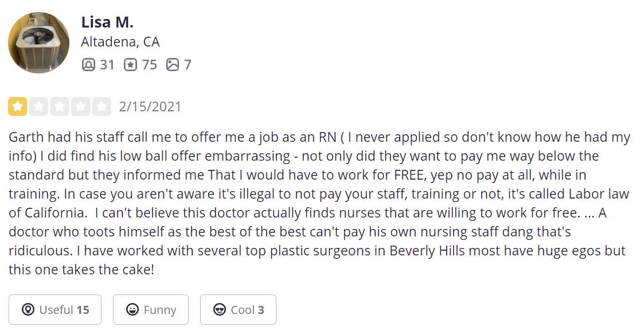The height and width of the screenshot is (334, 644).
Task: Click the second empty rating star
Action: tap(38, 106)
